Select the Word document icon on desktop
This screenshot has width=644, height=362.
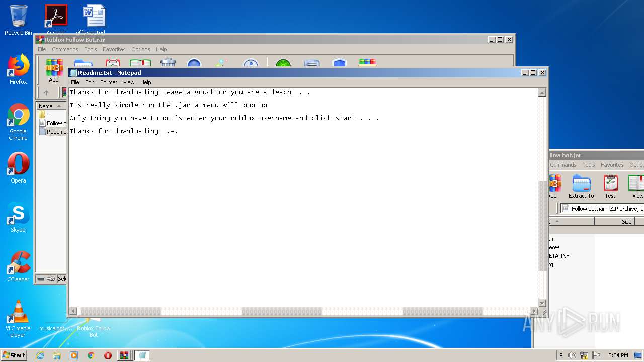pyautogui.click(x=94, y=19)
